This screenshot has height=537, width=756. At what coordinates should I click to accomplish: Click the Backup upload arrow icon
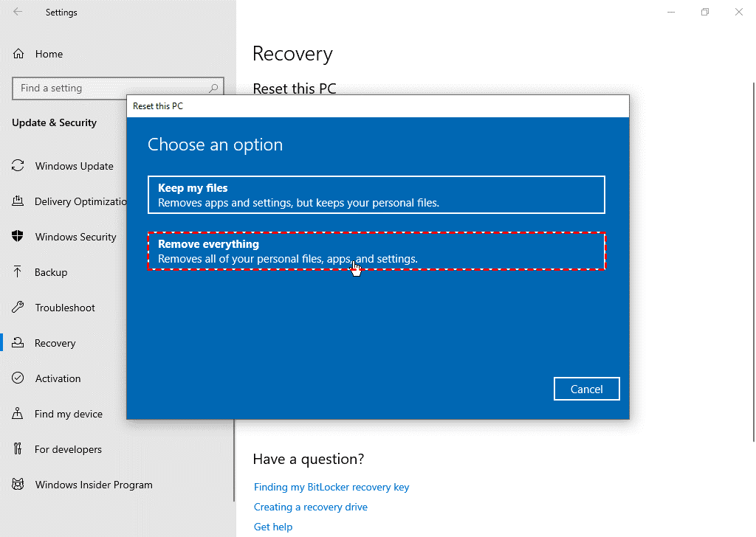click(x=18, y=272)
